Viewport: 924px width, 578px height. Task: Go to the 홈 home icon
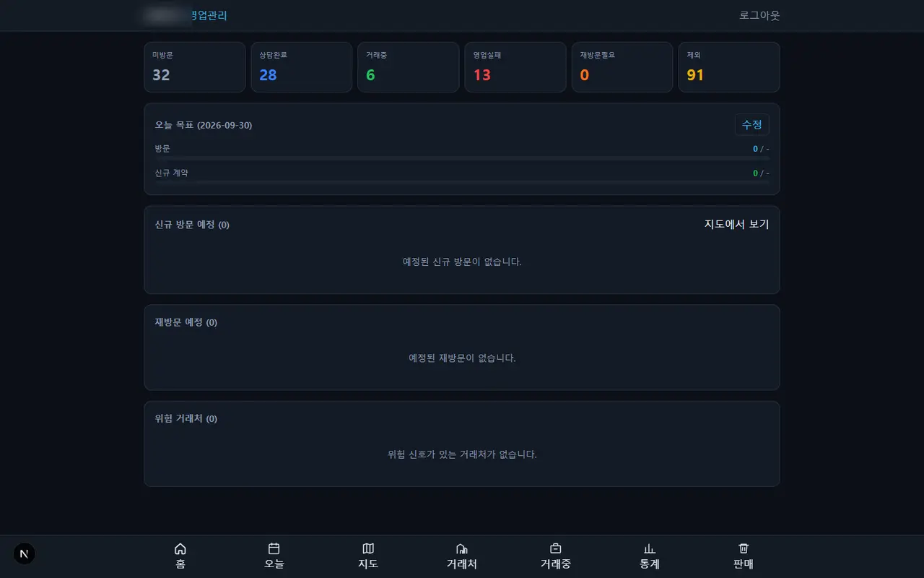coord(180,549)
